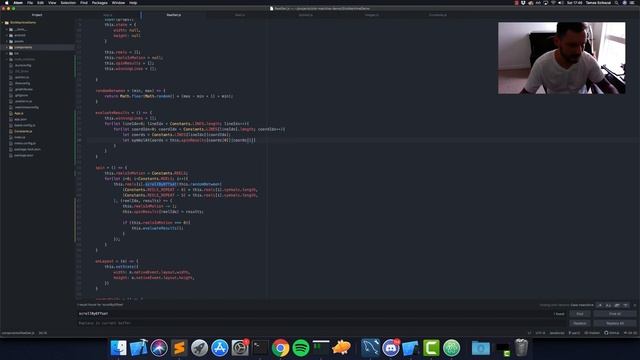Screen dimensions: 640x360
Task: Click the cursor position in status bar
Action: point(42,333)
